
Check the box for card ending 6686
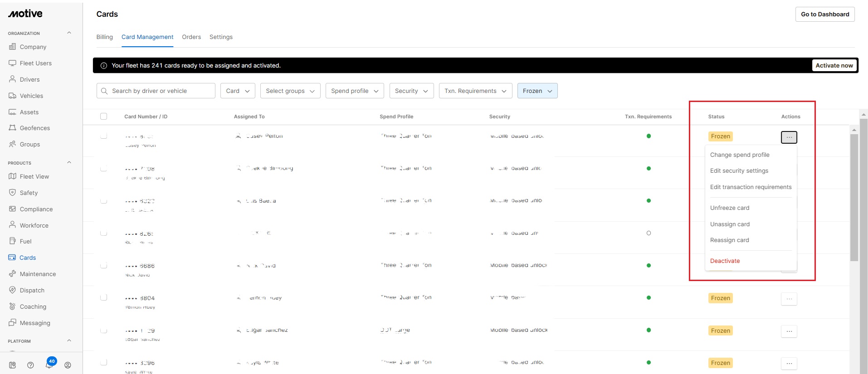point(103,265)
